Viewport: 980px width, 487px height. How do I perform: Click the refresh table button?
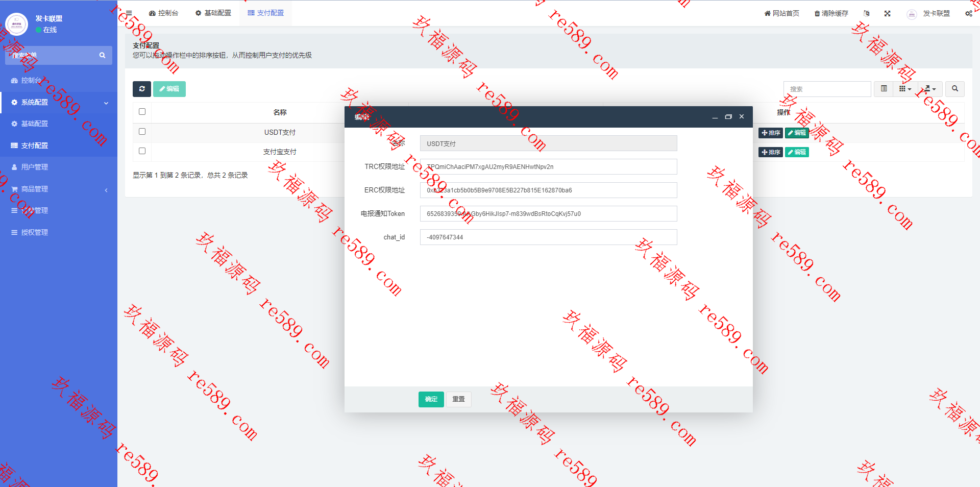pyautogui.click(x=142, y=89)
